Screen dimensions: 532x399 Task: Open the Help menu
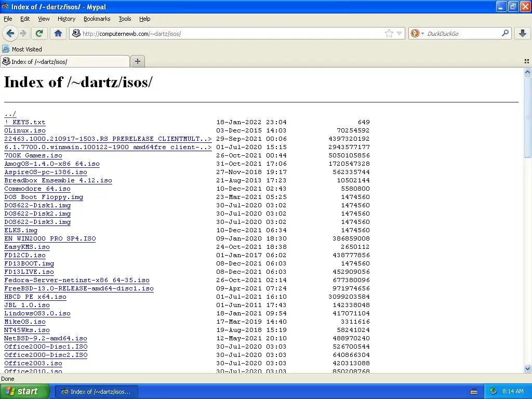pos(145,19)
